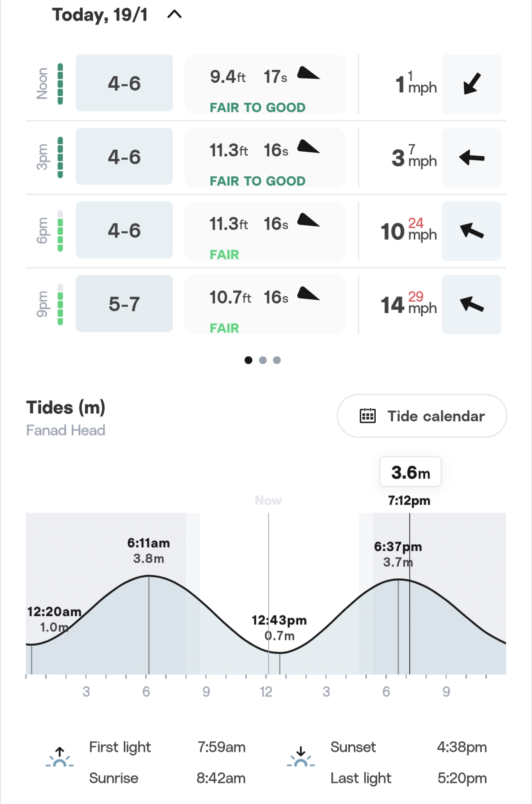
Task: Click the Noon swell direction icon
Action: coord(308,74)
